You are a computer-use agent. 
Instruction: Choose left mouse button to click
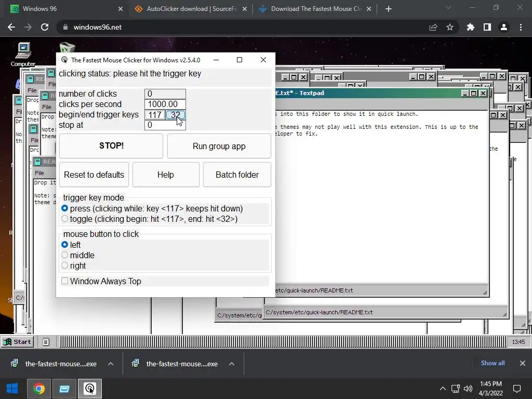pos(65,245)
